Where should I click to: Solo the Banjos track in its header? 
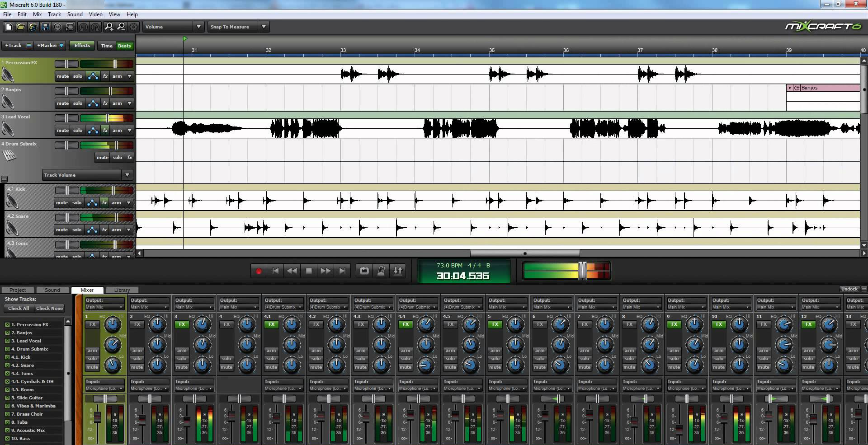pos(78,103)
